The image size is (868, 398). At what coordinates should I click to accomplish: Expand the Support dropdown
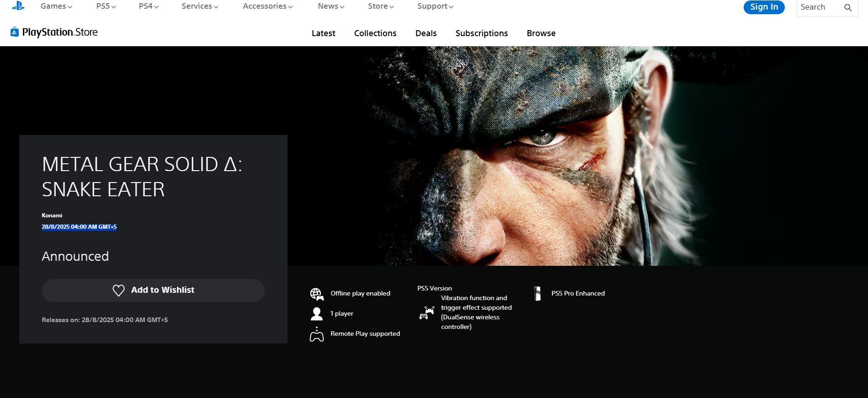[x=435, y=6]
